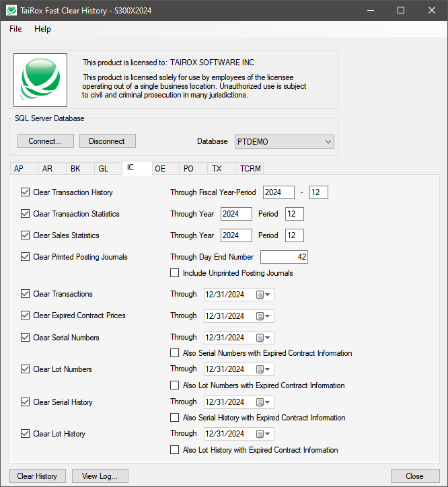Select the TCRM tab

pos(250,169)
